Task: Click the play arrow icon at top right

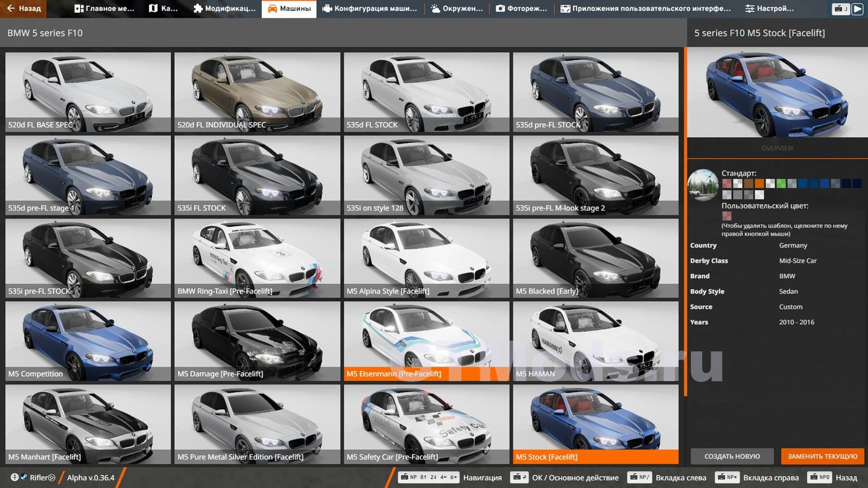Action: pyautogui.click(x=858, y=9)
